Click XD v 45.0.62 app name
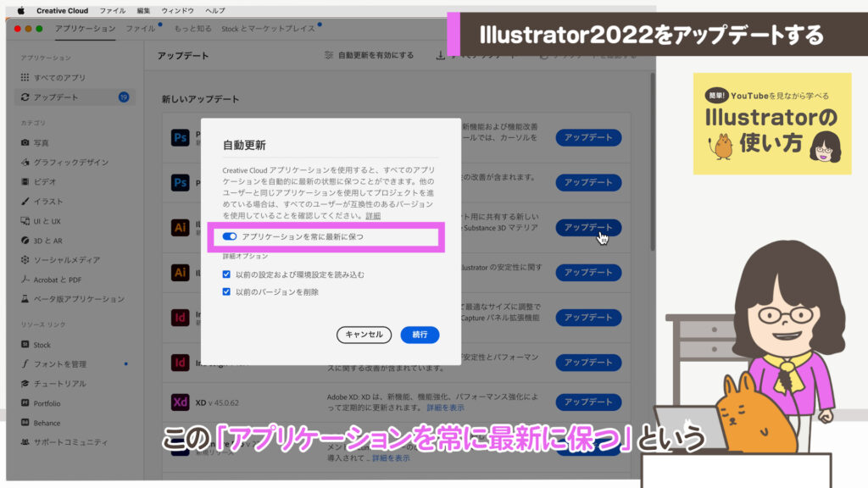Viewport: 868px width, 488px height. pos(217,402)
